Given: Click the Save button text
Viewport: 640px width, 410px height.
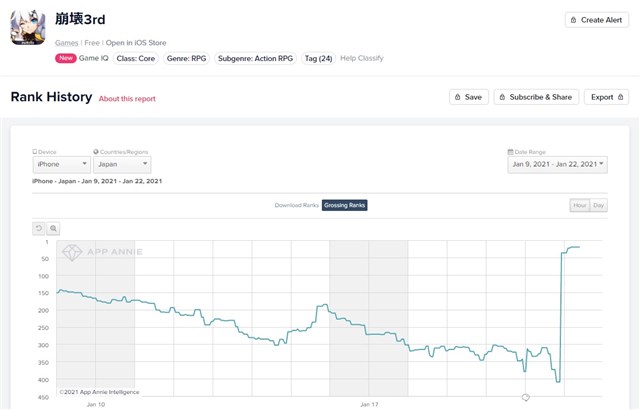Looking at the screenshot, I should pos(473,97).
